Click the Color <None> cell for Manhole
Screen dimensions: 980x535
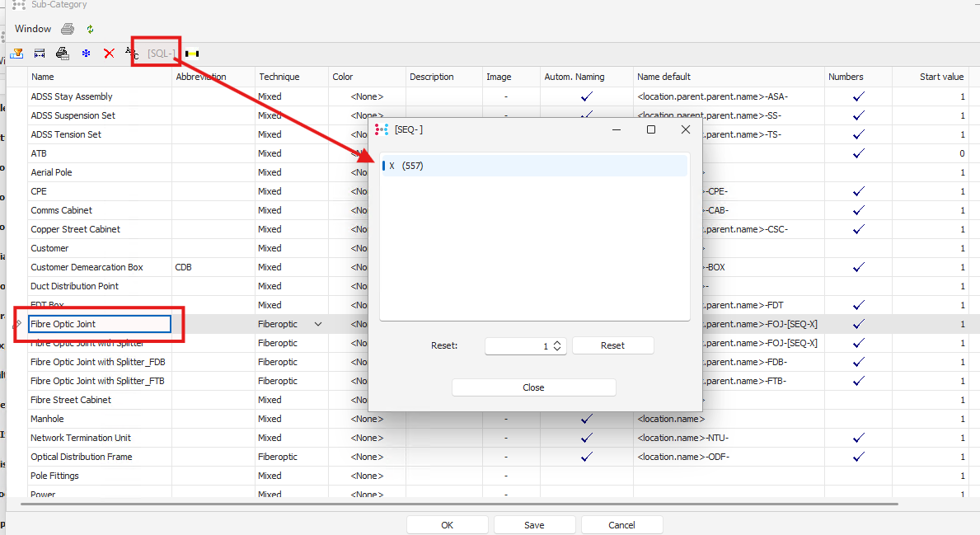tap(368, 419)
